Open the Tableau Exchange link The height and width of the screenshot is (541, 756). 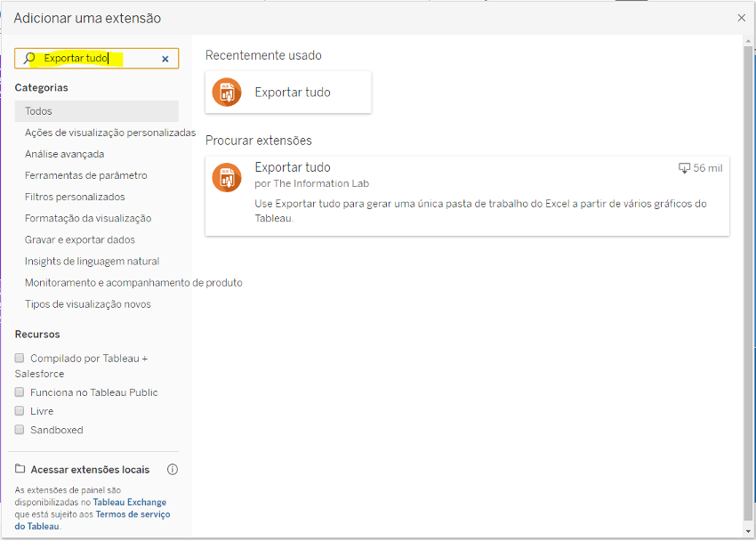point(130,503)
